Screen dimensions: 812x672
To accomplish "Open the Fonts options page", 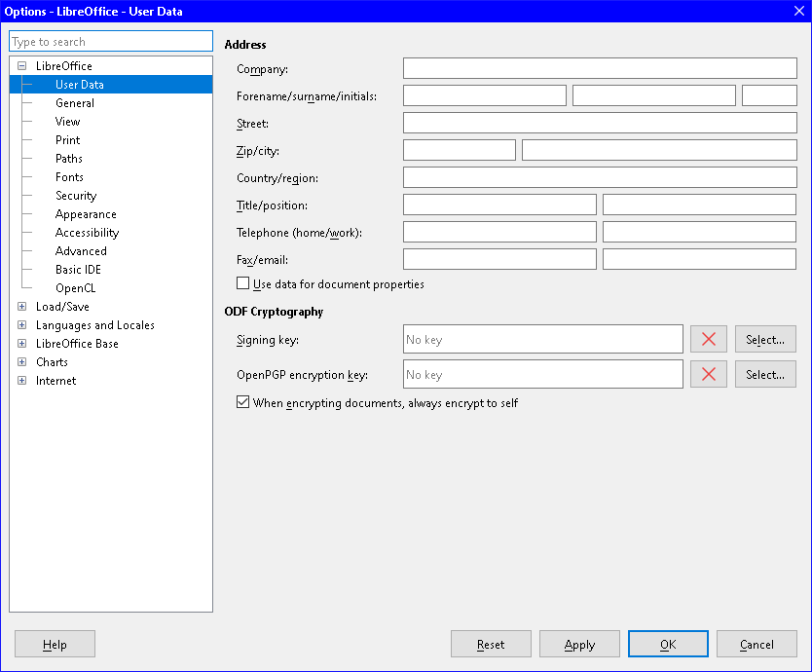I will click(69, 177).
